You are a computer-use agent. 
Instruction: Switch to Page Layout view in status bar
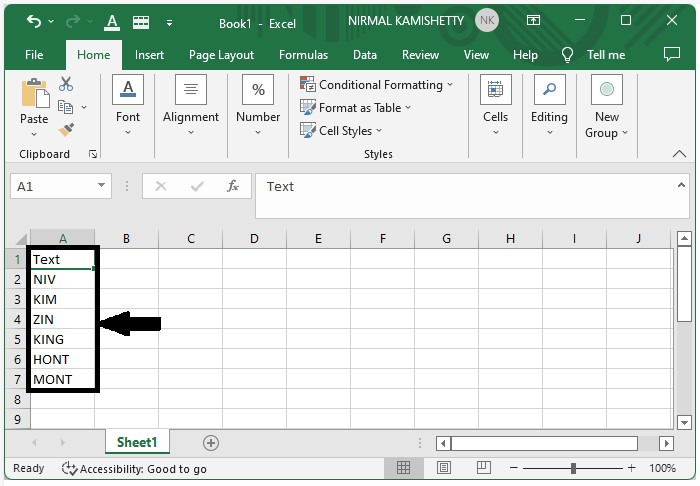point(443,468)
